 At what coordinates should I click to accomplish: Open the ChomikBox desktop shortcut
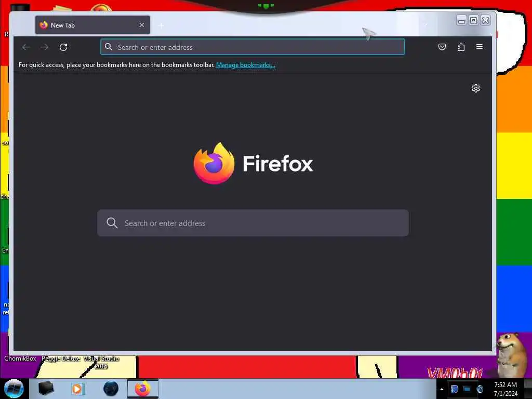point(20,358)
